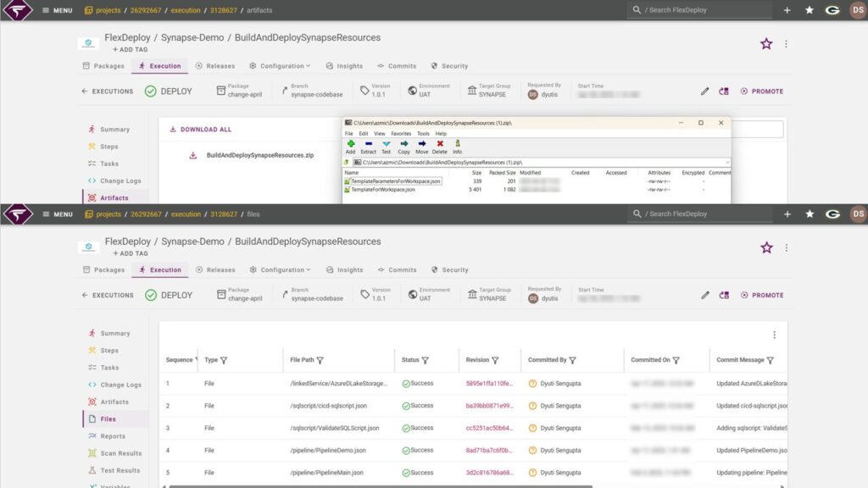Click the Extract icon in the archive window

pos(368,144)
